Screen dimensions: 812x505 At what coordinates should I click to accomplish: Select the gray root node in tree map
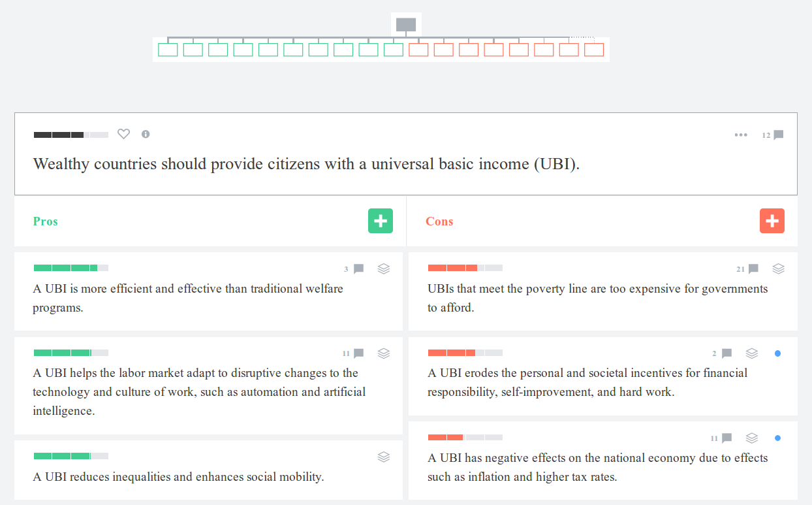(x=406, y=25)
